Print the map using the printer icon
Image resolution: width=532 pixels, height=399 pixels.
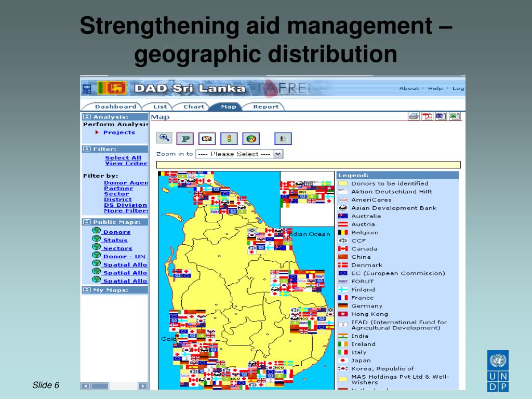coord(414,116)
